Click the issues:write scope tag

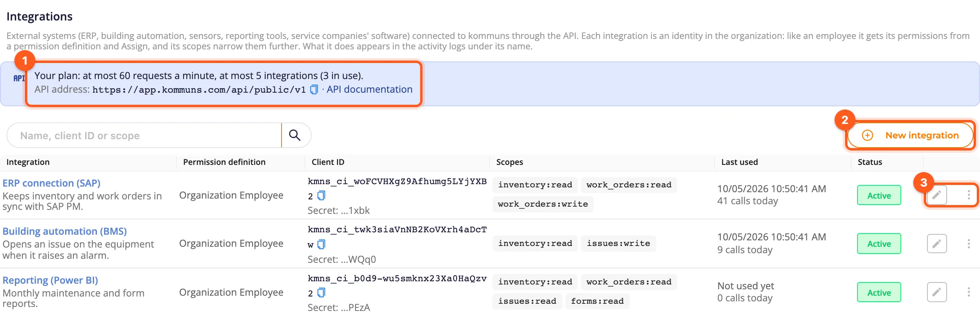(619, 244)
